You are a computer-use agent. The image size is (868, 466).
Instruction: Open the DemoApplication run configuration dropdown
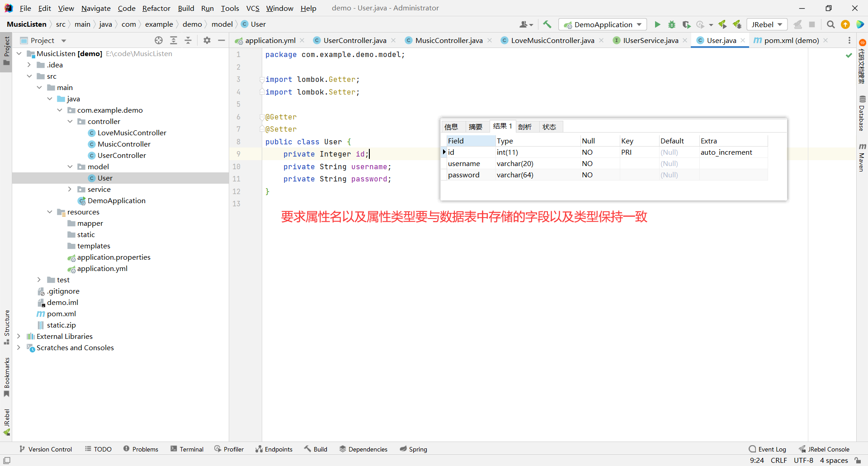(x=603, y=24)
